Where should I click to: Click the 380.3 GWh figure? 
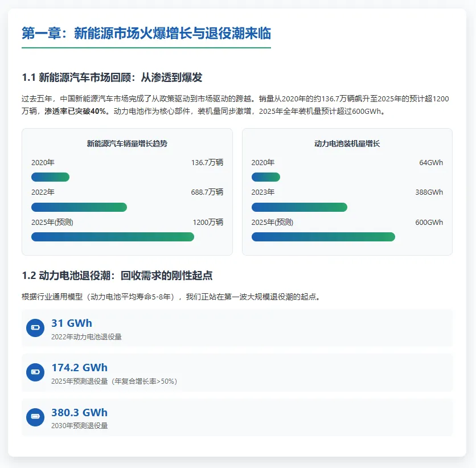click(79, 412)
